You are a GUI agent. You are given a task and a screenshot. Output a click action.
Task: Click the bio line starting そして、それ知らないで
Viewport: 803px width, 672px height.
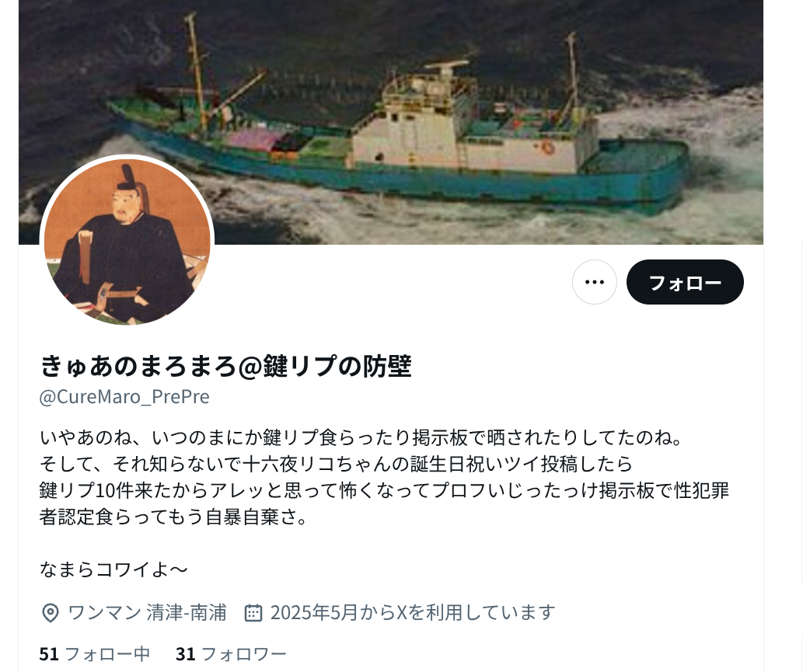click(x=336, y=464)
